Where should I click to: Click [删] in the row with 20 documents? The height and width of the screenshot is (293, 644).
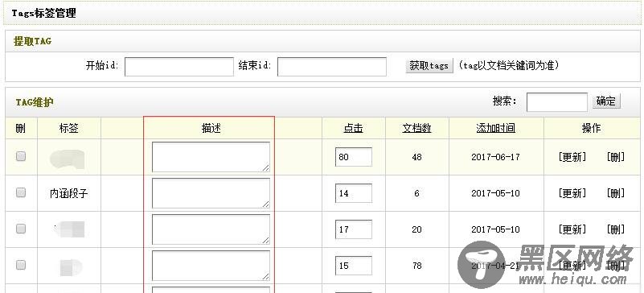pos(615,229)
